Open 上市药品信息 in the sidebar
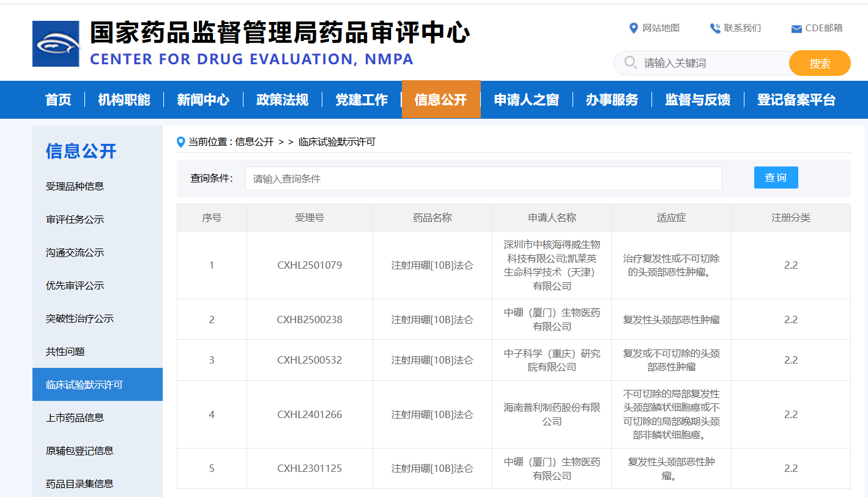 coord(75,418)
